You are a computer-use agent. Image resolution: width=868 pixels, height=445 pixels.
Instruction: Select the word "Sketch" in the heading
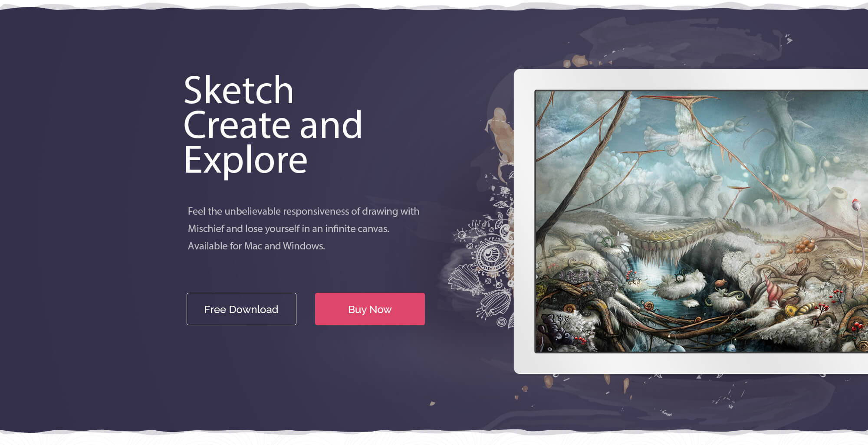point(239,90)
